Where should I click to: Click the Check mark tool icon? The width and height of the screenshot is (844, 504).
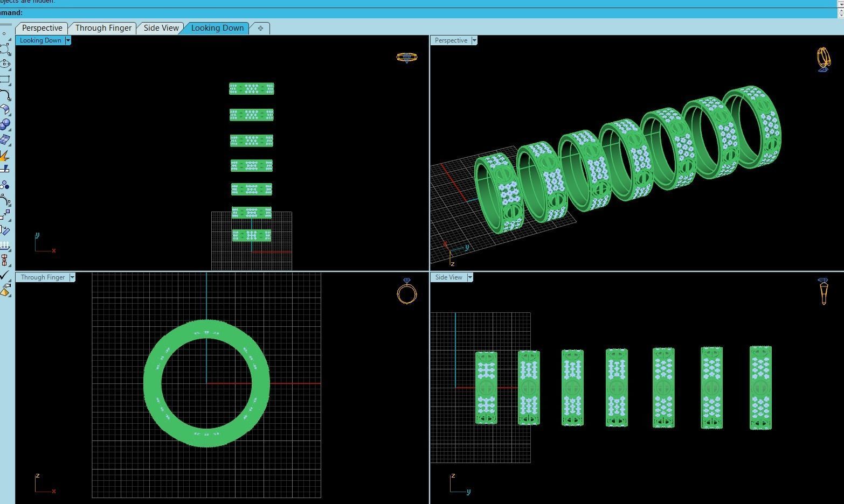coord(5,276)
